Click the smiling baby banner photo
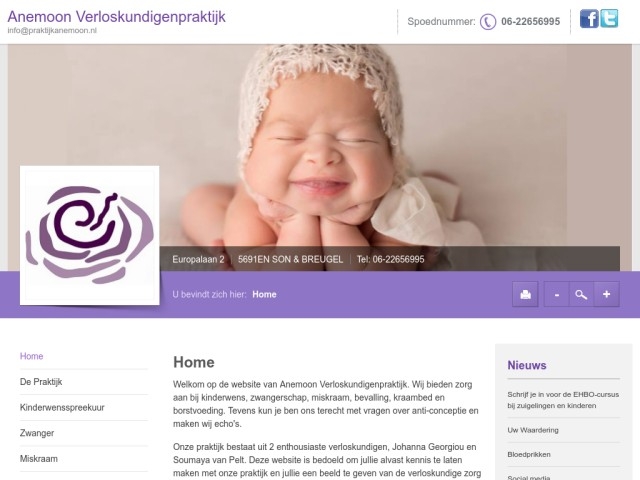 320,145
